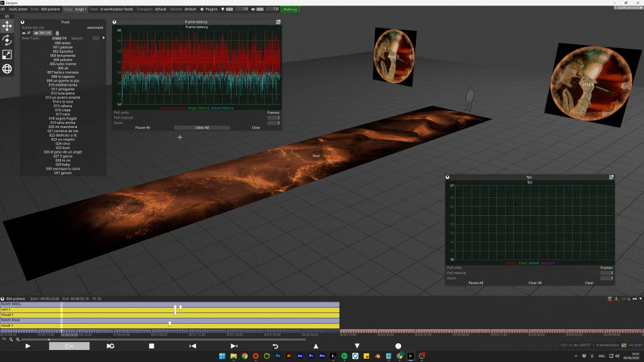644x362 pixels.
Task: Click the brightness bulb icon in the top bar
Action: pyautogui.click(x=223, y=9)
